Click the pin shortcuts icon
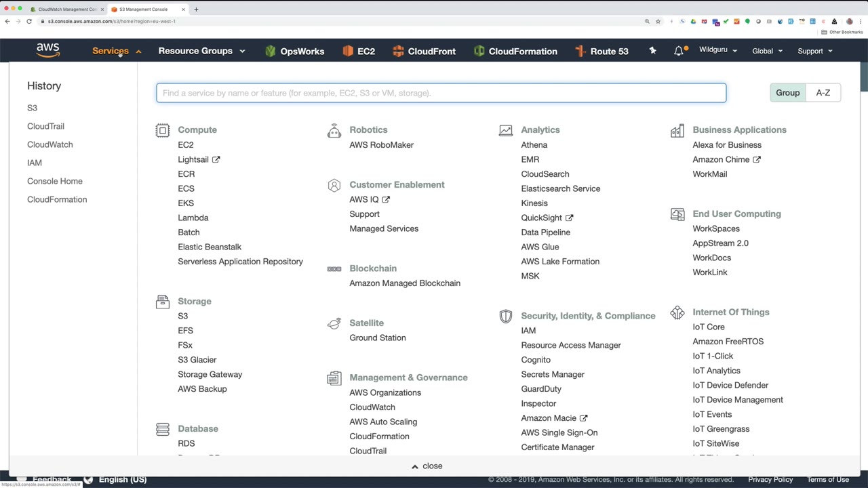 coord(652,51)
